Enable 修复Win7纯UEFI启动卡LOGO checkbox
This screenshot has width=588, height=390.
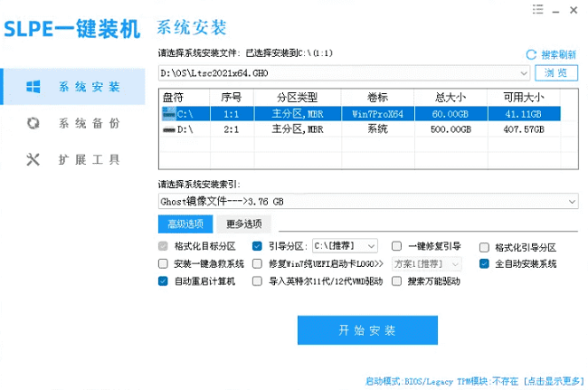tap(257, 263)
